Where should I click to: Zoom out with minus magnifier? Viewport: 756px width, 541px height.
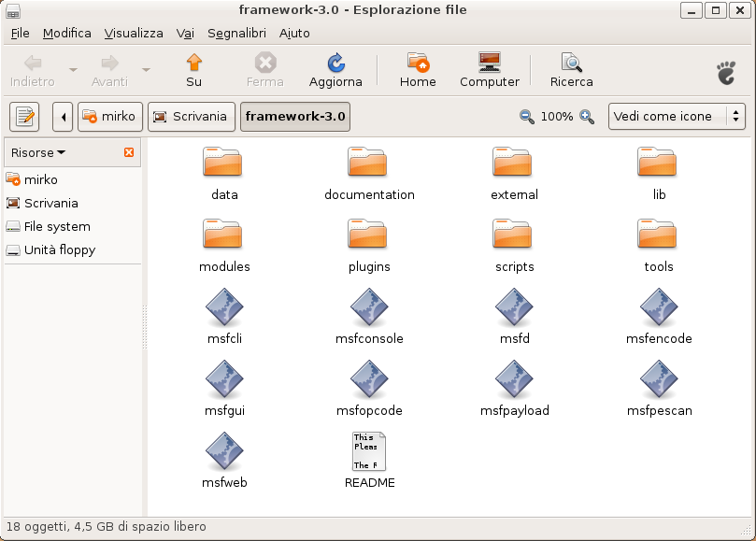pyautogui.click(x=526, y=117)
